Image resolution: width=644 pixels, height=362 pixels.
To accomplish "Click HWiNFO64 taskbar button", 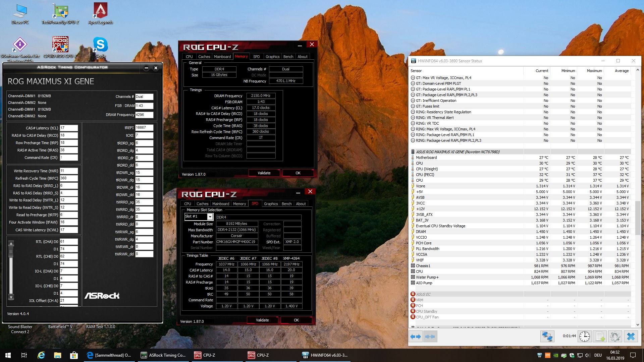I will [x=325, y=355].
